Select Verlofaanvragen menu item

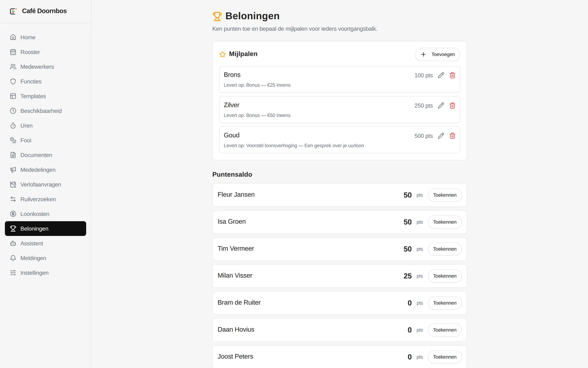tap(45, 184)
